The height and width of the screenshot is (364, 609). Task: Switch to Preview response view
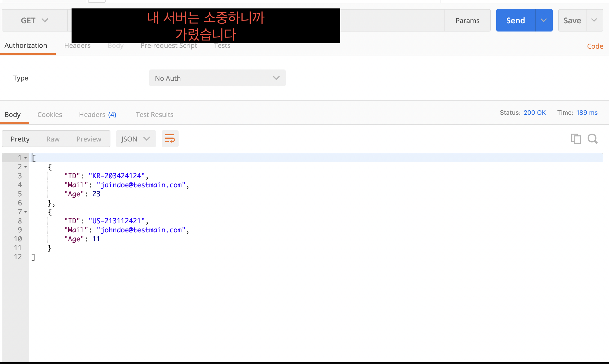tap(89, 139)
